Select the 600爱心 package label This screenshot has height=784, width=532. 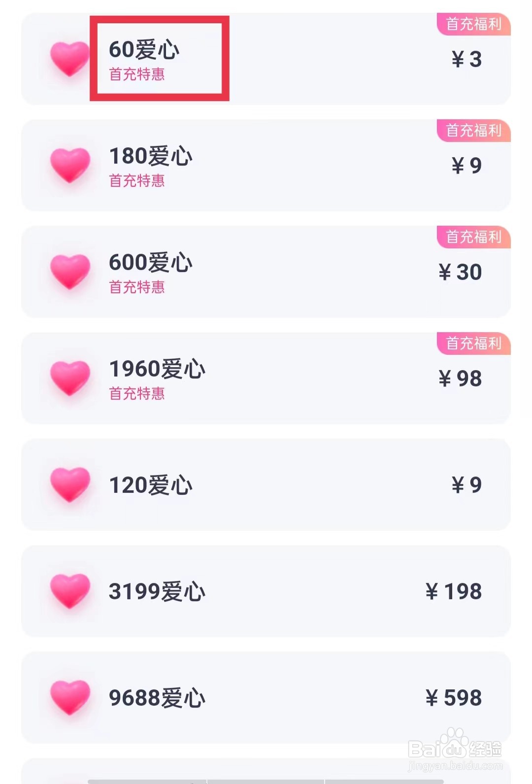click(x=151, y=262)
